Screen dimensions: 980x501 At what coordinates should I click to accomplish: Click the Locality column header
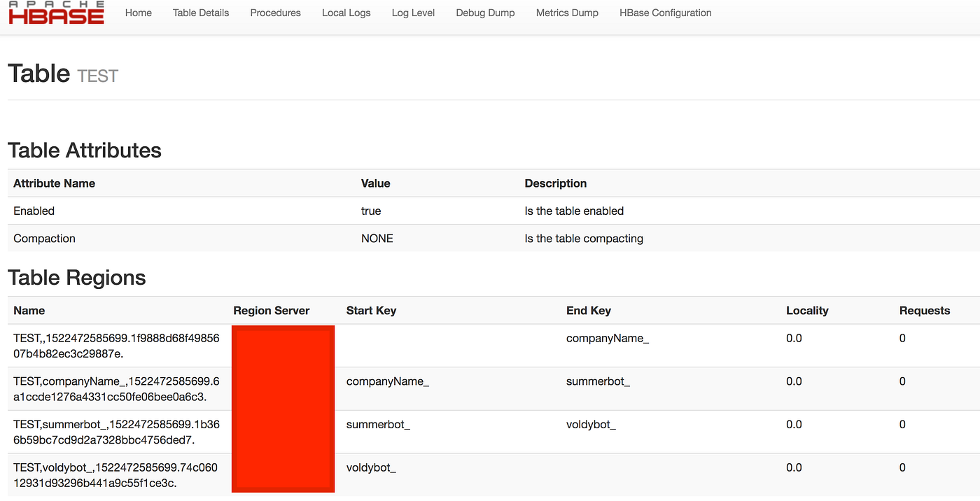(x=807, y=310)
